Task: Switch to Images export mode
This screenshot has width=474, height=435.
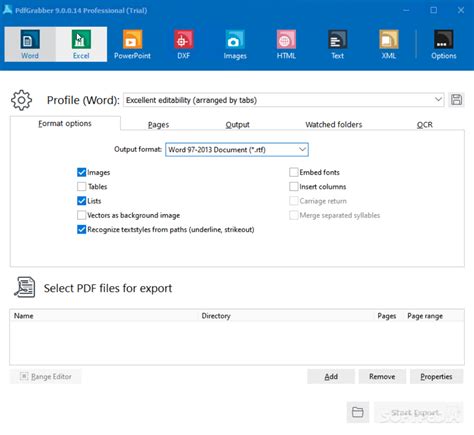Action: 235,44
